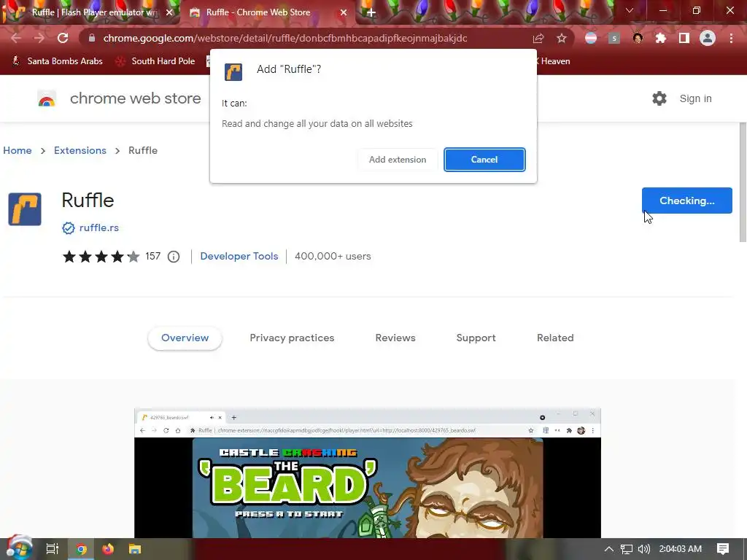
Task: Cancel the Add Ruffle dialog
Action: pyautogui.click(x=484, y=160)
